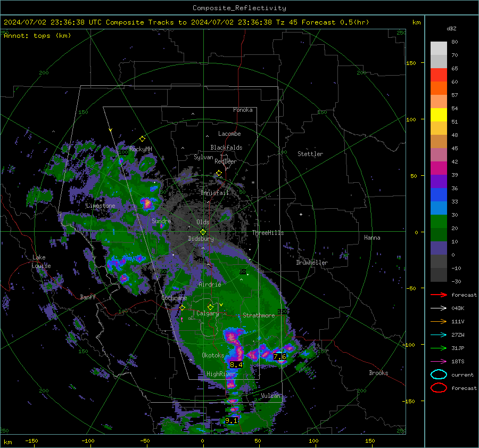
Task: Click the Strathmore city label
Action: point(259,315)
